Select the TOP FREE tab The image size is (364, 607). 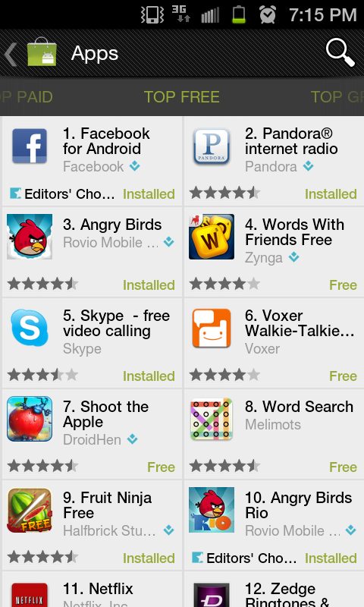(x=182, y=97)
